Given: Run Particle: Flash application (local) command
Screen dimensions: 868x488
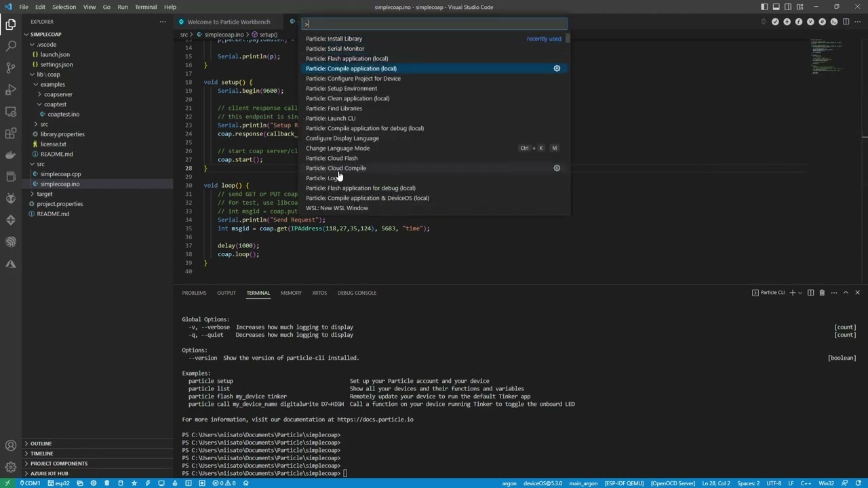Looking at the screenshot, I should (434, 58).
